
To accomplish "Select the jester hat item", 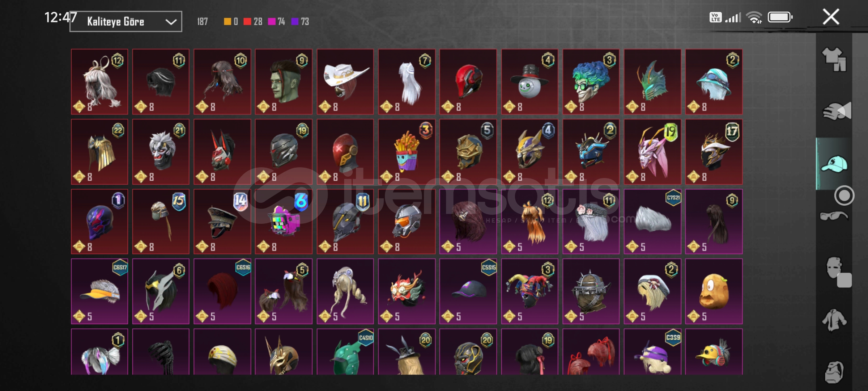I will point(529,291).
